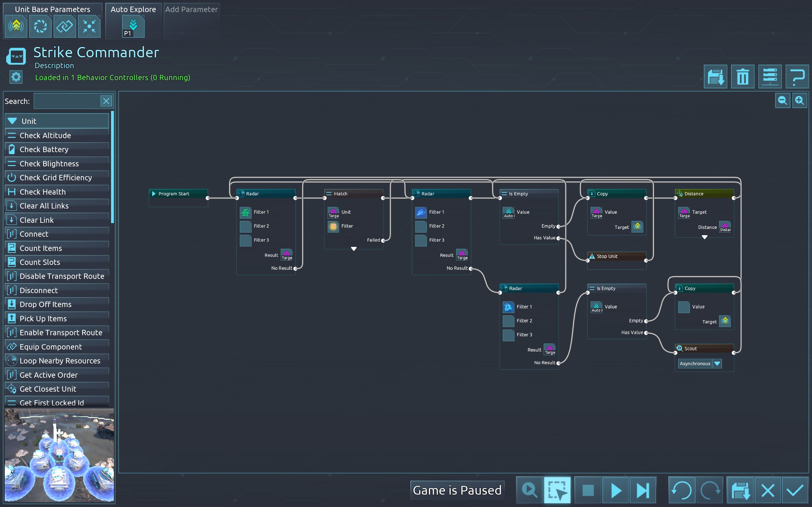Click the zoom in magnifier icon
Viewport: 812px width, 507px height.
(x=800, y=100)
